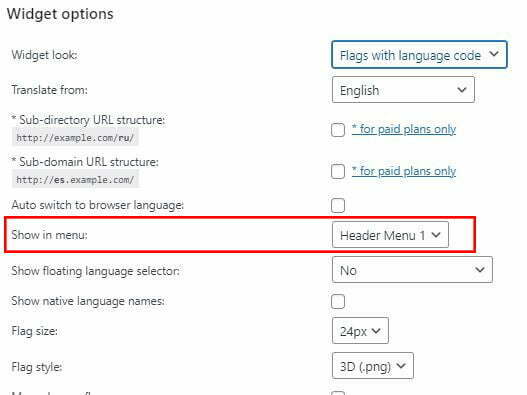This screenshot has height=395, width=527.
Task: Click the Widget options heading
Action: tap(60, 14)
